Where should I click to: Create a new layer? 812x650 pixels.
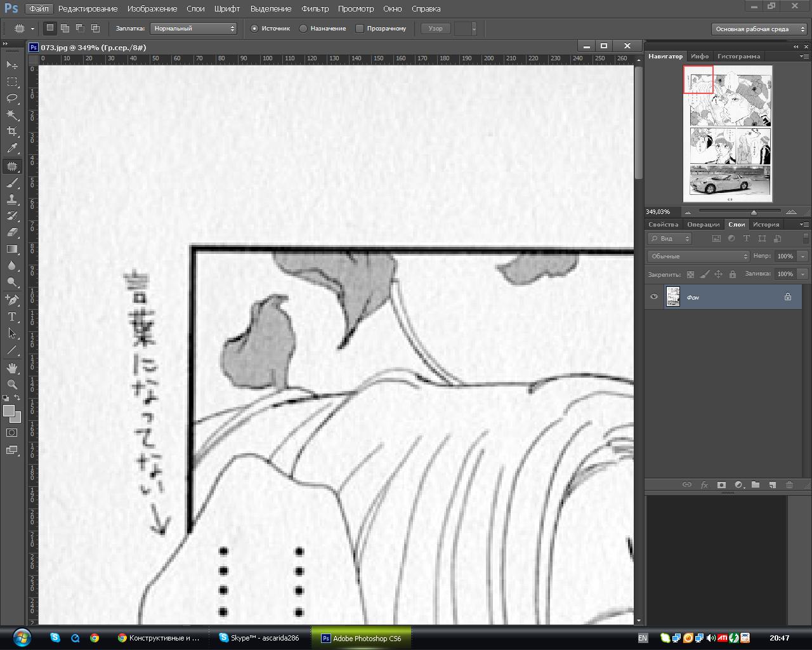click(773, 485)
